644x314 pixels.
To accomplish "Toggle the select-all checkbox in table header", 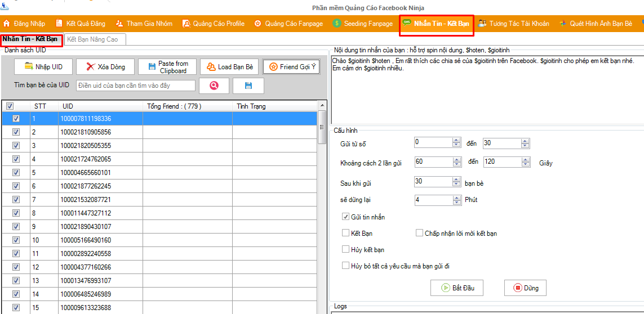I will [10, 106].
